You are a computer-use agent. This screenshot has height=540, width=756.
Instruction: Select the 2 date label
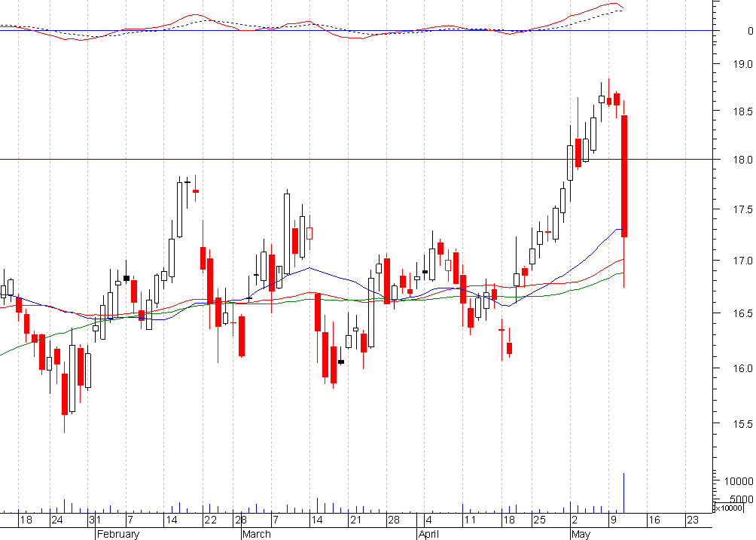(575, 520)
